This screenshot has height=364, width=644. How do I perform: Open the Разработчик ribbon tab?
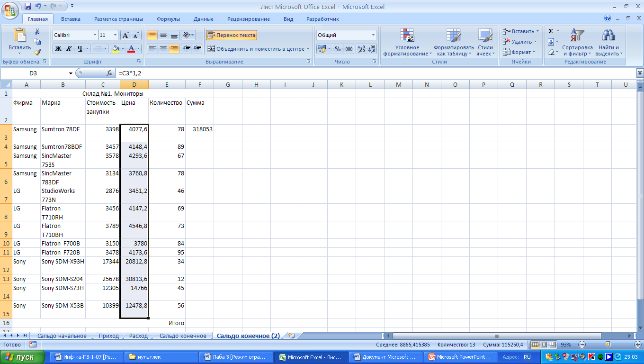tap(322, 19)
